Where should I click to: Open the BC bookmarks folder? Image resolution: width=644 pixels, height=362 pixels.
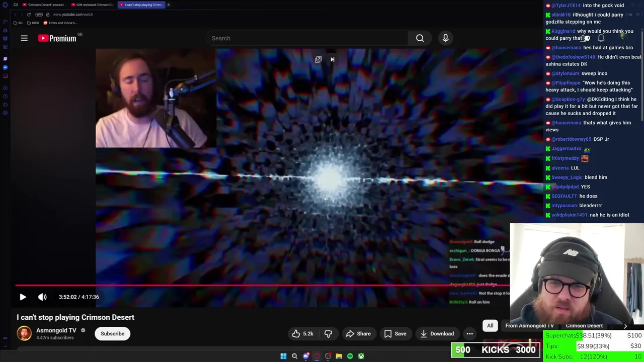19,23
